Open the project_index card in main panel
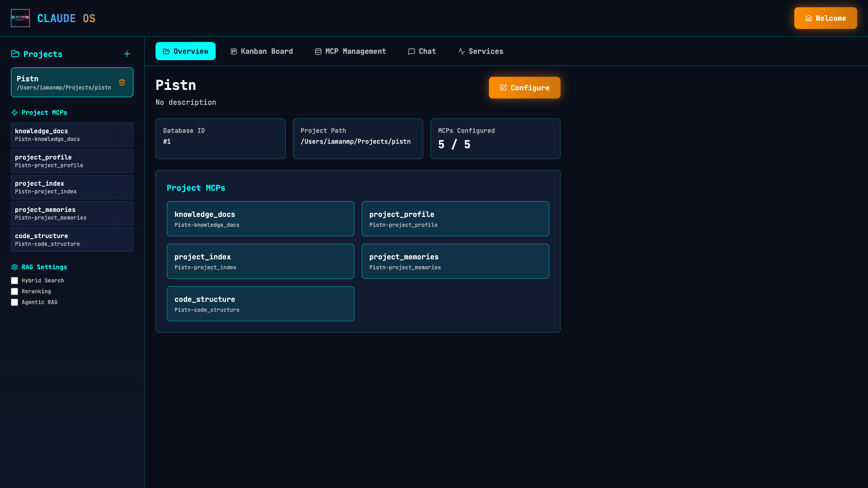This screenshot has width=868, height=488. 260,261
